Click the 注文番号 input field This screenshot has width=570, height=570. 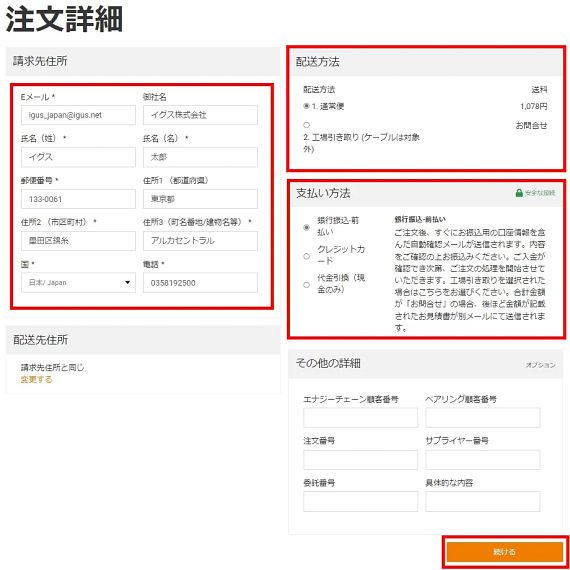pyautogui.click(x=361, y=459)
